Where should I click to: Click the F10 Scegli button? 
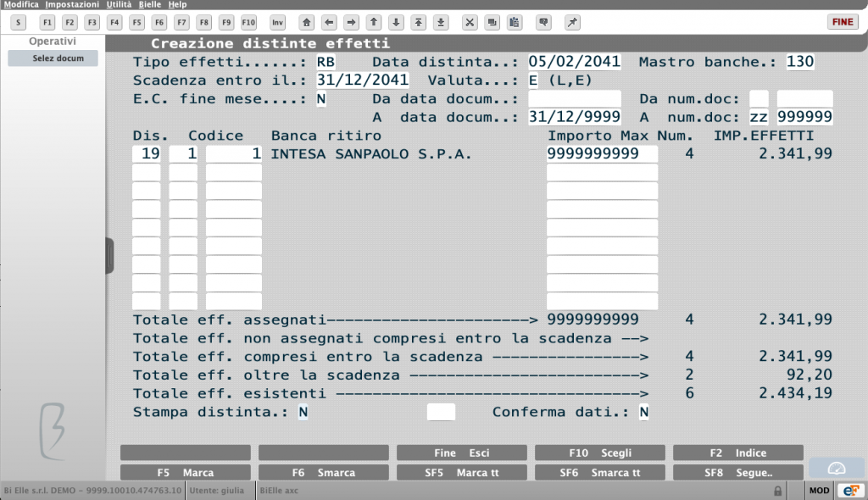600,453
